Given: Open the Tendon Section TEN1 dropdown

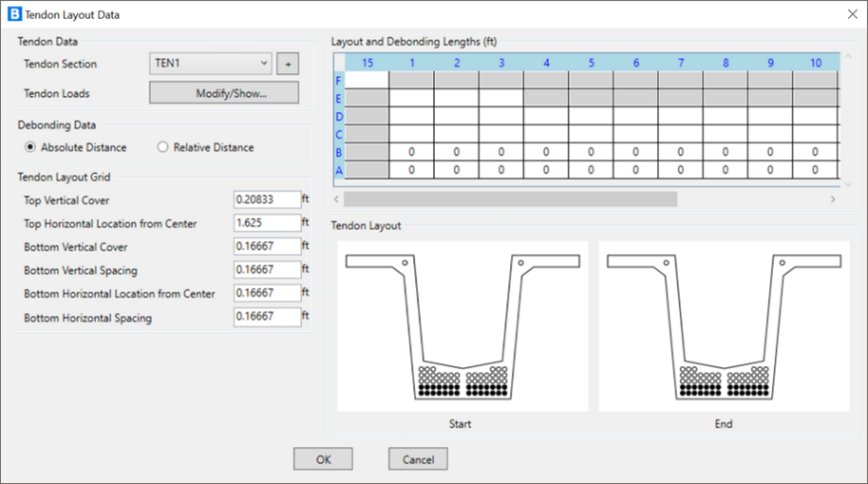Looking at the screenshot, I should click(x=211, y=64).
